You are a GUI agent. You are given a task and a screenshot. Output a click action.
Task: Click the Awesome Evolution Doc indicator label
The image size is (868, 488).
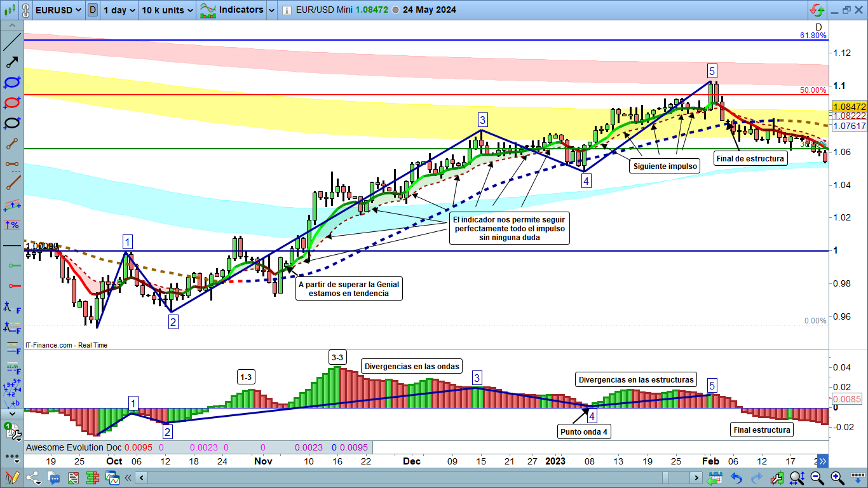pos(73,447)
